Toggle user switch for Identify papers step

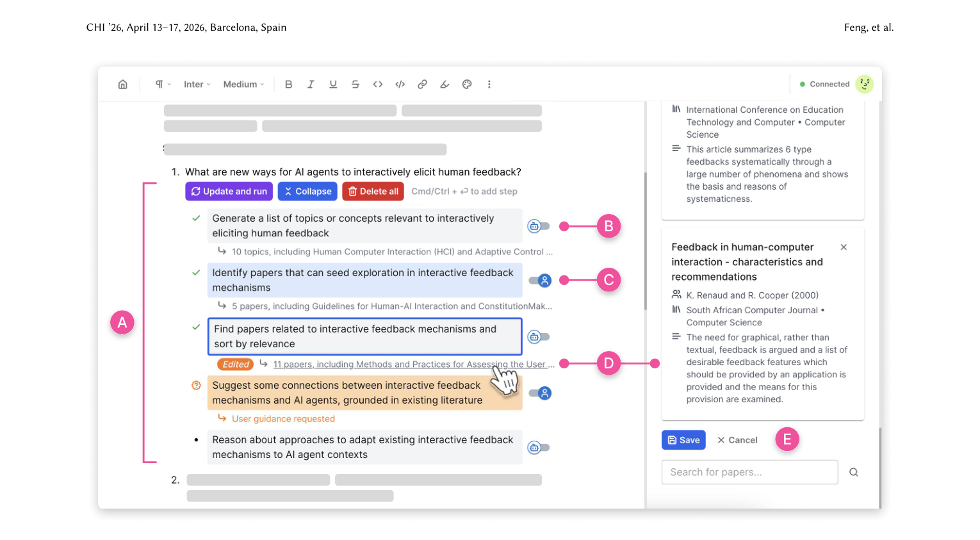tap(540, 281)
